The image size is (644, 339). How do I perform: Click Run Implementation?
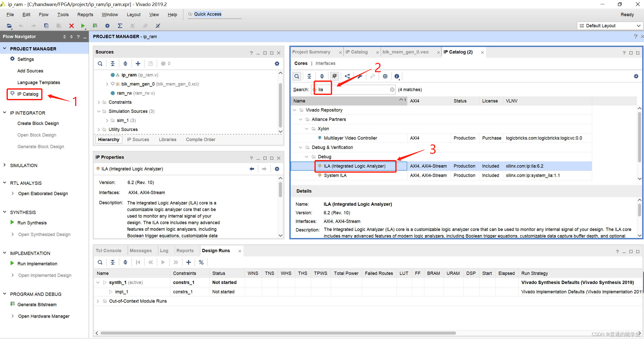(37, 264)
